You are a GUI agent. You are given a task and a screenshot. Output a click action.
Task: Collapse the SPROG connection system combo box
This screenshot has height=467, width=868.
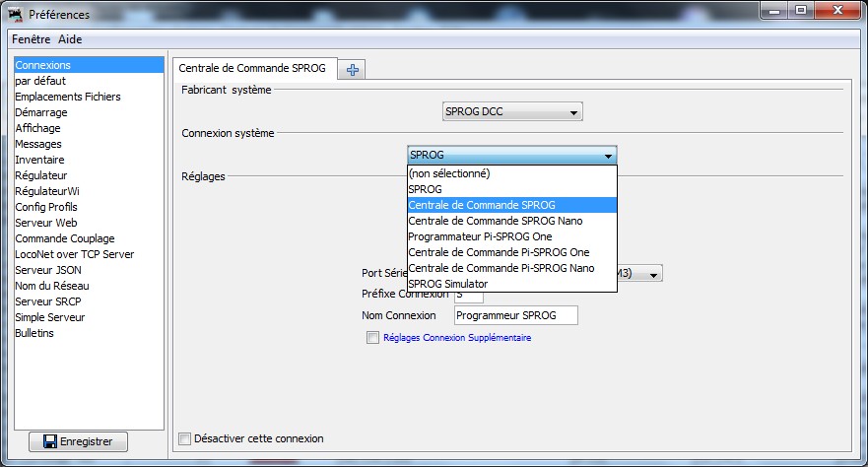point(512,155)
